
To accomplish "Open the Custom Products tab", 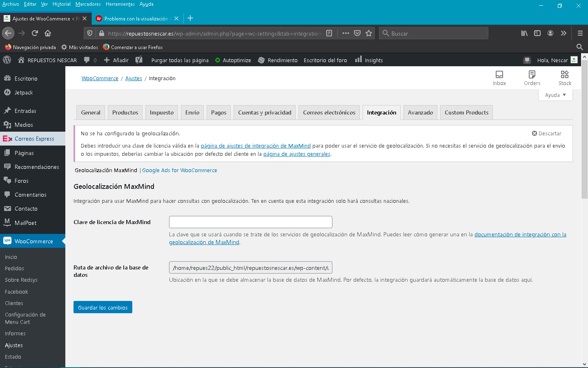I will 466,112.
